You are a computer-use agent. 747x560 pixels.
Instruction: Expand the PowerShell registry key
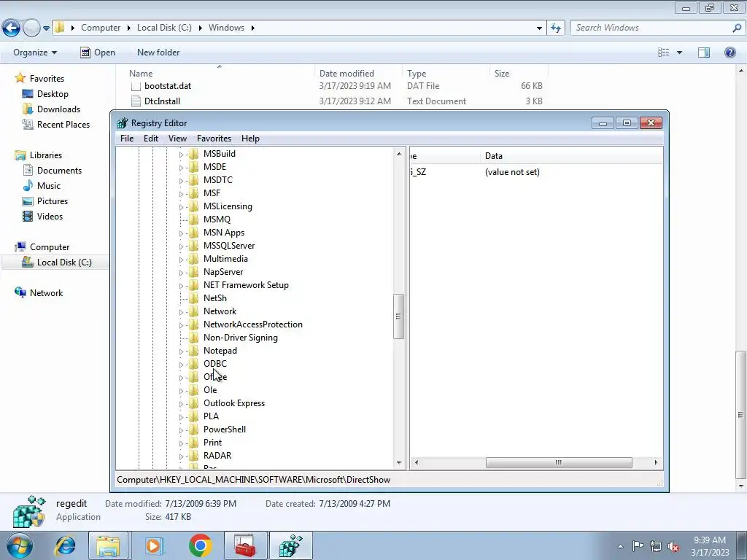(181, 430)
